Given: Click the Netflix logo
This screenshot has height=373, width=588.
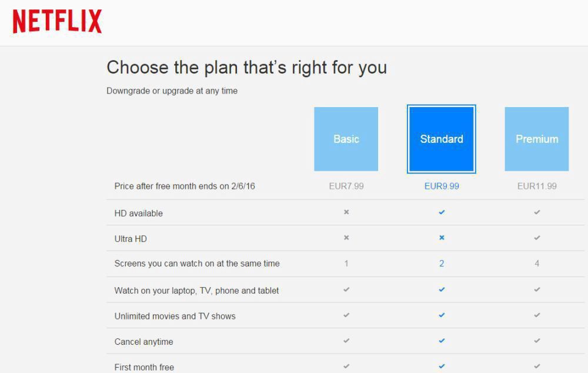Looking at the screenshot, I should pos(57,22).
